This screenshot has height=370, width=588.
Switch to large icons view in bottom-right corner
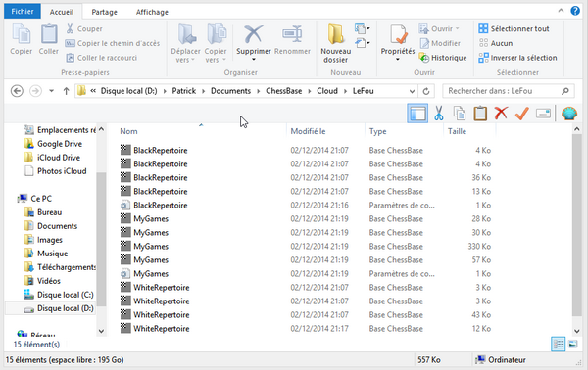(572, 344)
